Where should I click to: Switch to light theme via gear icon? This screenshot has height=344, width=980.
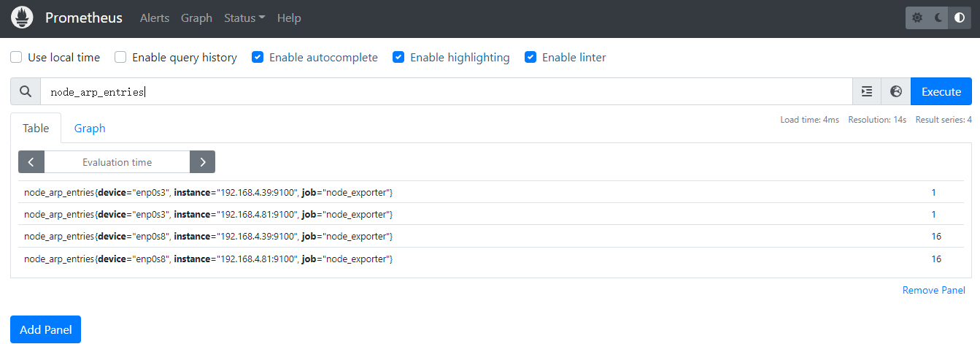(x=917, y=18)
